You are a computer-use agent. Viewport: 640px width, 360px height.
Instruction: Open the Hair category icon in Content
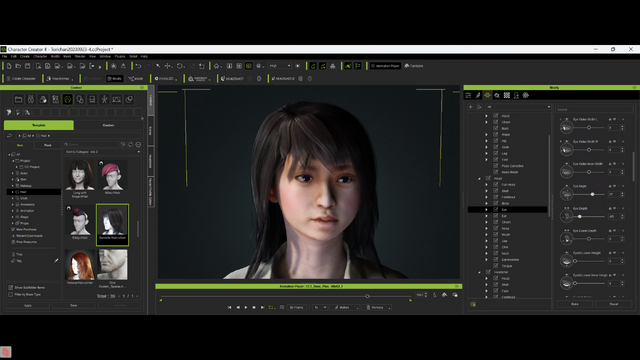pyautogui.click(x=68, y=99)
